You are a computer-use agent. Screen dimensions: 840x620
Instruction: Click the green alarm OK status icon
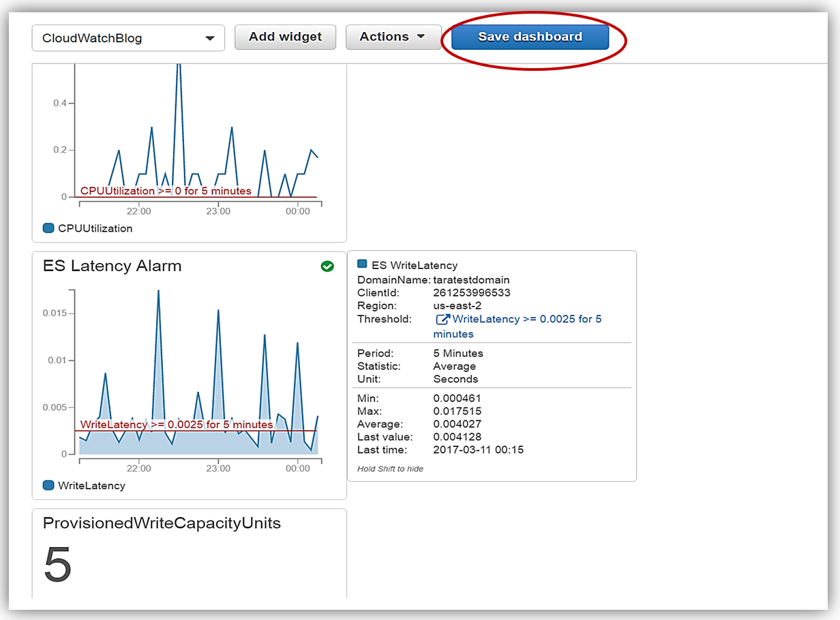(327, 266)
